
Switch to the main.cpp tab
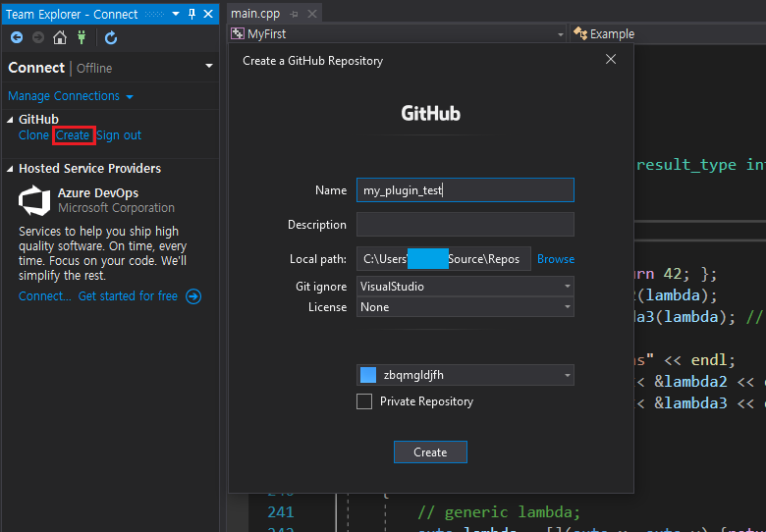tap(255, 14)
